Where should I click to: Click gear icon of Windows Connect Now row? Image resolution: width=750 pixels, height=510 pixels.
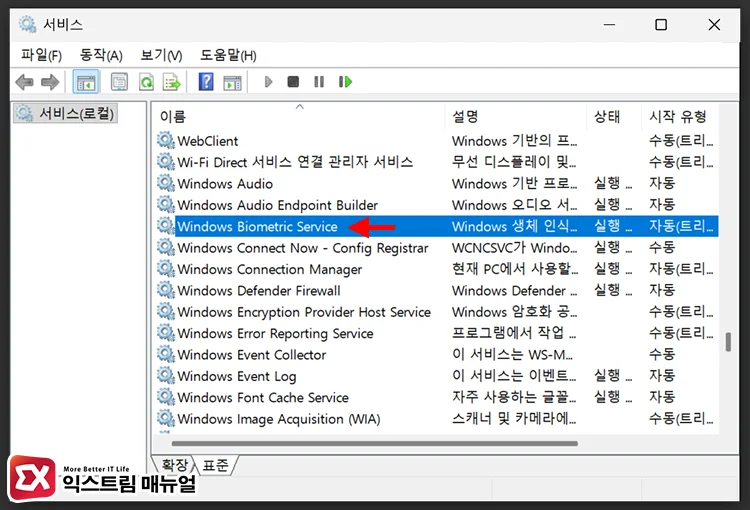point(165,247)
